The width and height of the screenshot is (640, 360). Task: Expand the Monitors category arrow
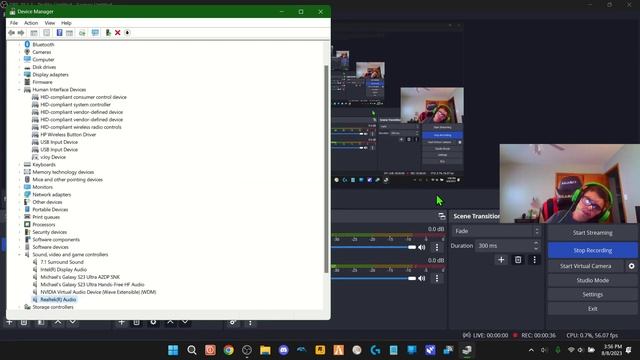click(19, 187)
